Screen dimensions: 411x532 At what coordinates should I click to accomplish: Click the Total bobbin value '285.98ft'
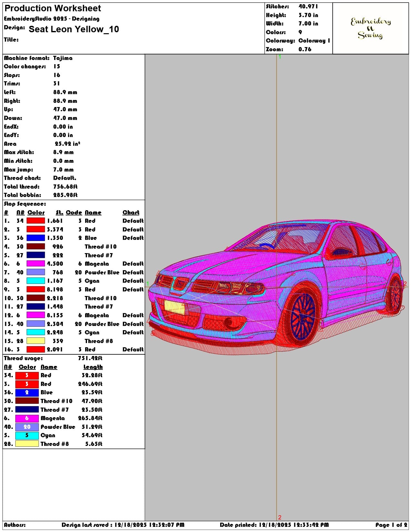pos(65,195)
